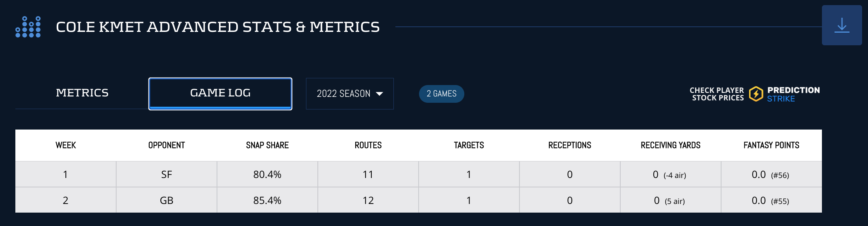Screen dimensions: 868x226
Task: Click the Routes column header
Action: [368, 145]
